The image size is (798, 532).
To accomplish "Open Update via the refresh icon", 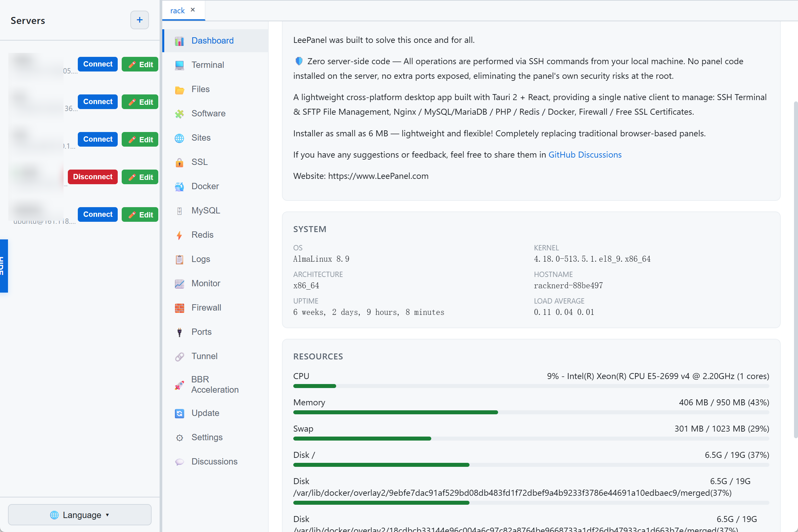I will (179, 413).
